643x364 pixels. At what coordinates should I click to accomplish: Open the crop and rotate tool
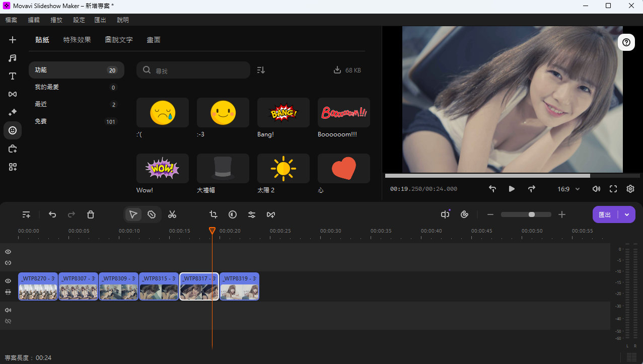tap(213, 214)
